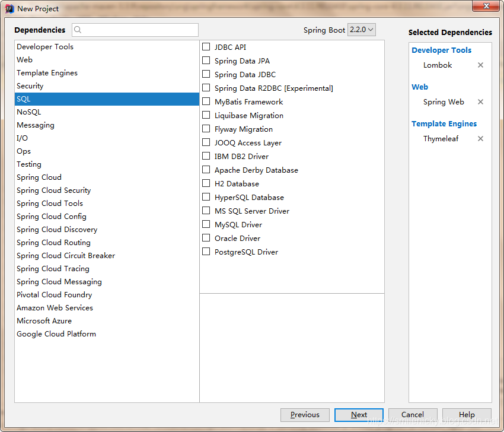Close the New Project window
504x432 pixels.
(x=486, y=6)
